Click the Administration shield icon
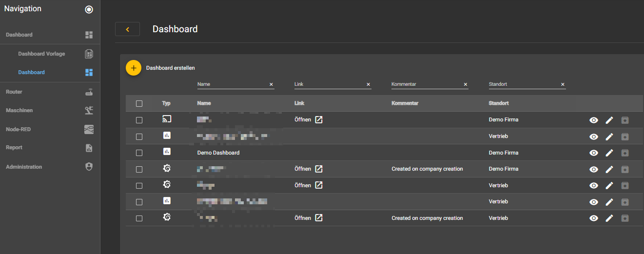Screen dimensions: 644x254 tap(89, 167)
